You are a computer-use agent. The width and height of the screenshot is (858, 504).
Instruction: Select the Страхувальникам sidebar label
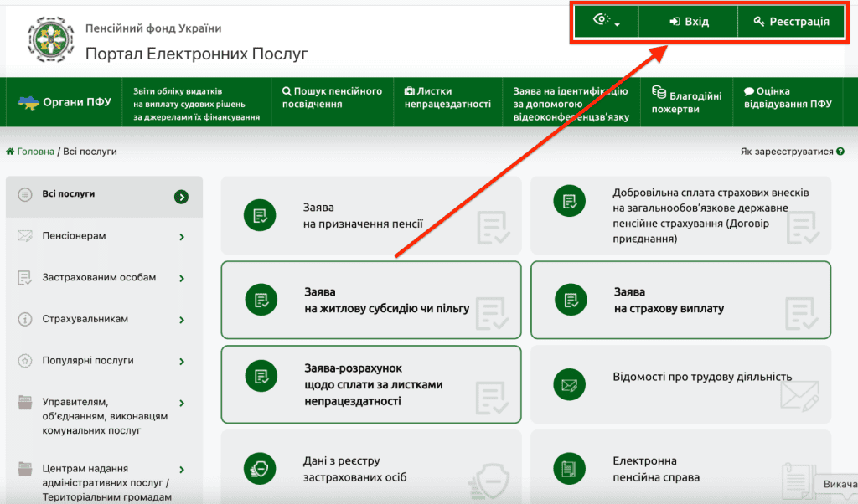85,319
